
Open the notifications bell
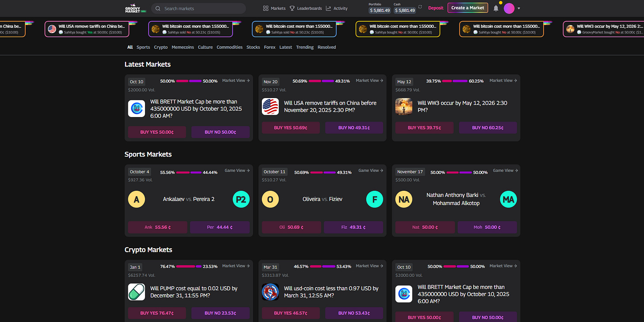[496, 8]
